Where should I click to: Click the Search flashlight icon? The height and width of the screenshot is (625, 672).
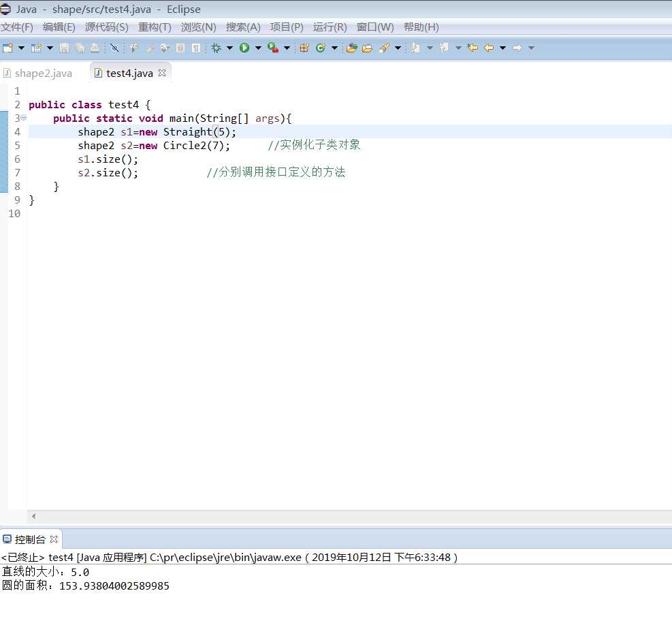click(x=384, y=48)
